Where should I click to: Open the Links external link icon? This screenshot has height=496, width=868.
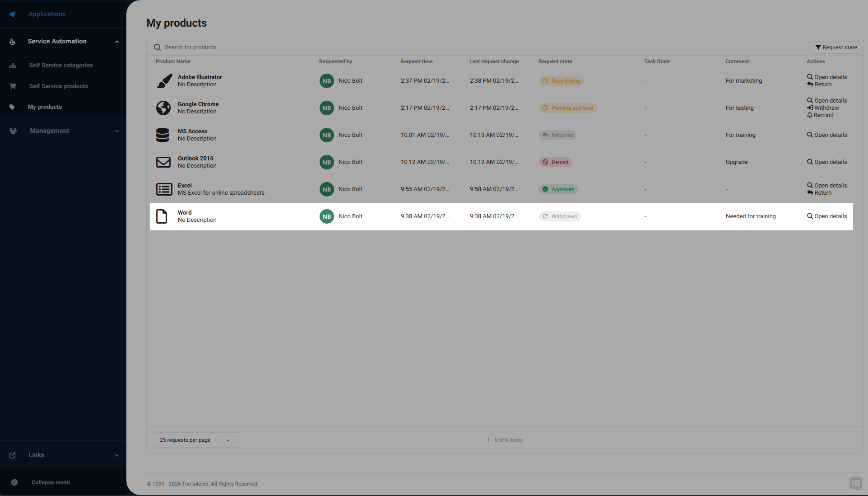[x=13, y=455]
